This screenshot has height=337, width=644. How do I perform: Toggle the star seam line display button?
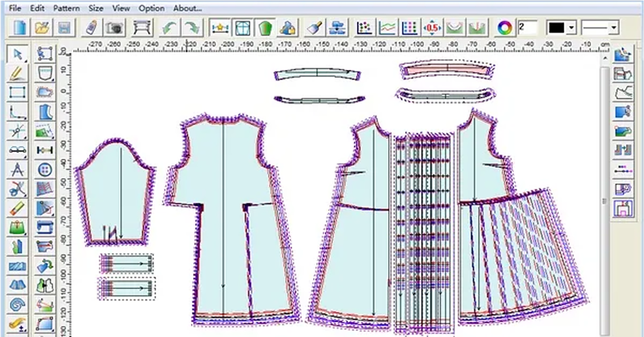click(219, 28)
